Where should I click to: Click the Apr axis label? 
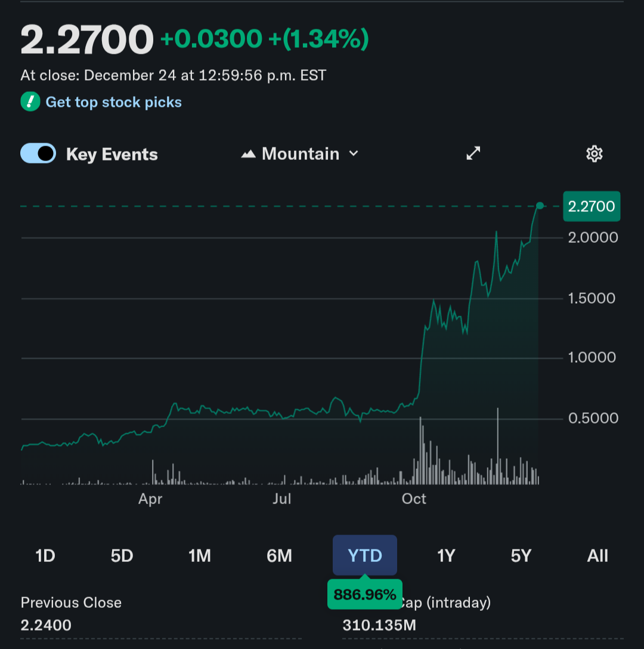pos(150,499)
